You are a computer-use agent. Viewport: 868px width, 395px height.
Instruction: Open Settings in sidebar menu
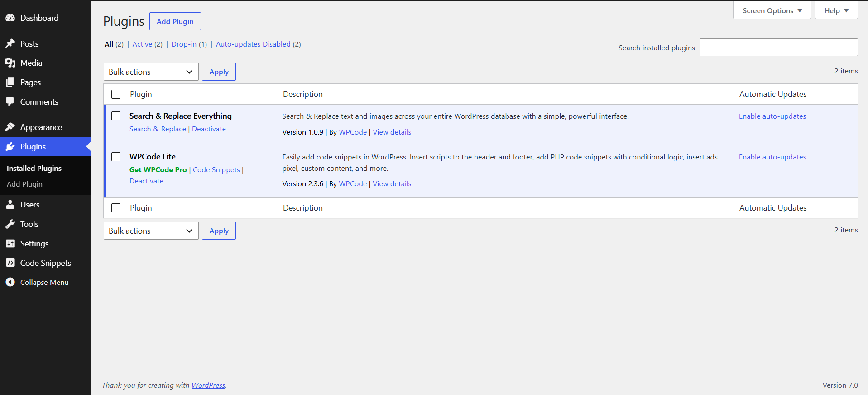click(45, 244)
